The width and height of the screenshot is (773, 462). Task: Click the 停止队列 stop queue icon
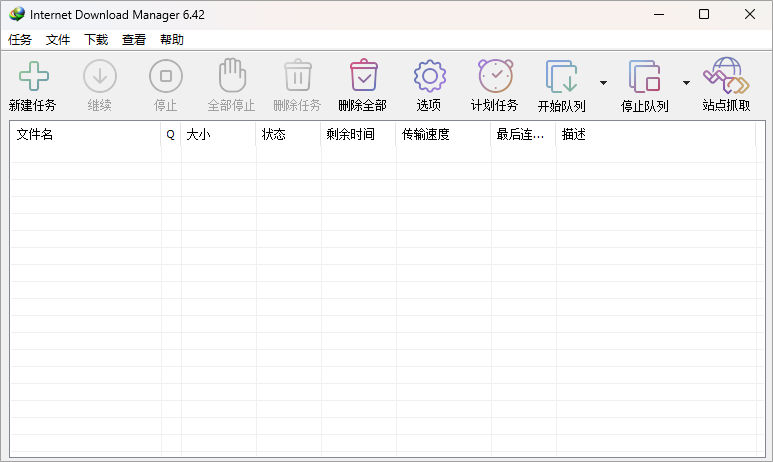(x=644, y=76)
